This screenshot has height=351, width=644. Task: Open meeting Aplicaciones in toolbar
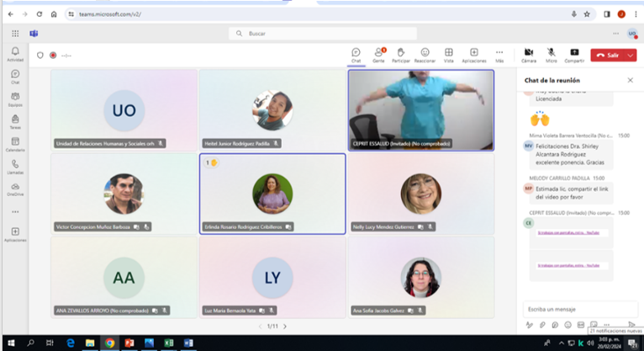[x=474, y=55]
